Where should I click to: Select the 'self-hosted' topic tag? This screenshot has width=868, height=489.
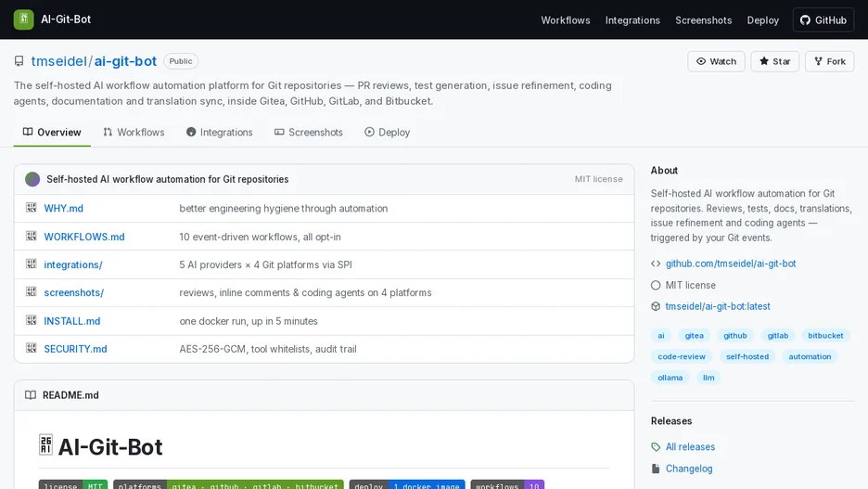pos(747,356)
